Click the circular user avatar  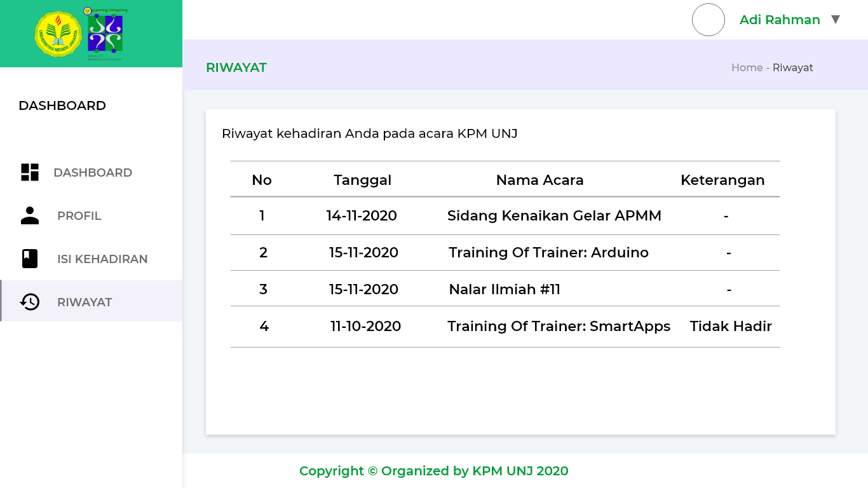(x=708, y=20)
